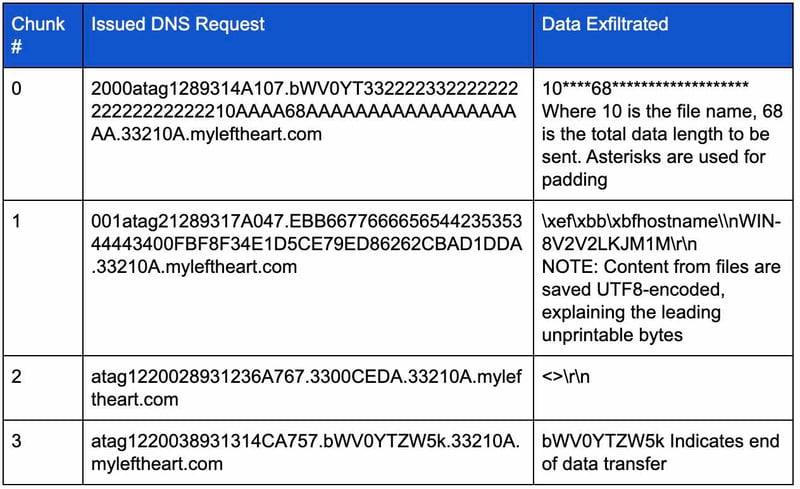Viewport: 800px width, 489px height.
Task: Click the NOTE about UTF8-encoded files
Action: click(x=661, y=301)
